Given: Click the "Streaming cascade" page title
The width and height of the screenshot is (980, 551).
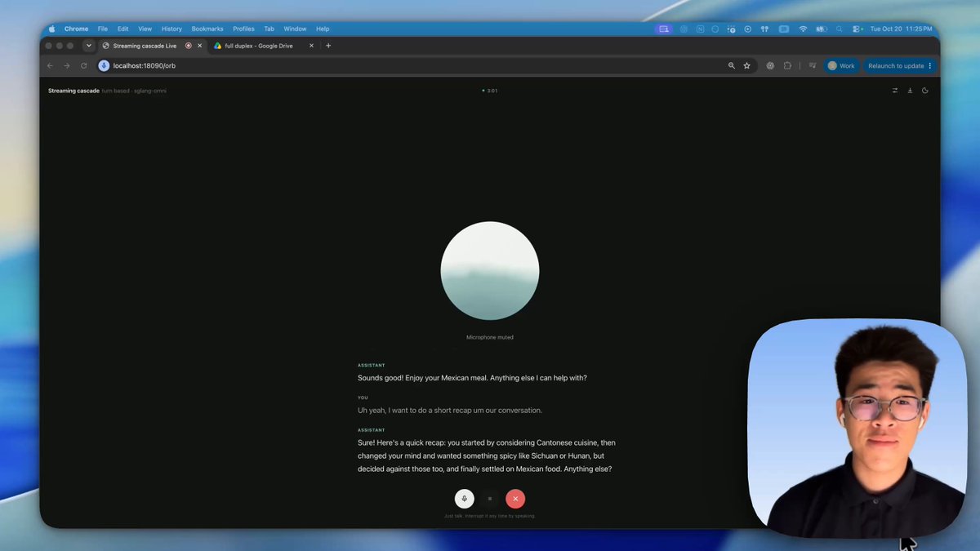Looking at the screenshot, I should pyautogui.click(x=73, y=91).
